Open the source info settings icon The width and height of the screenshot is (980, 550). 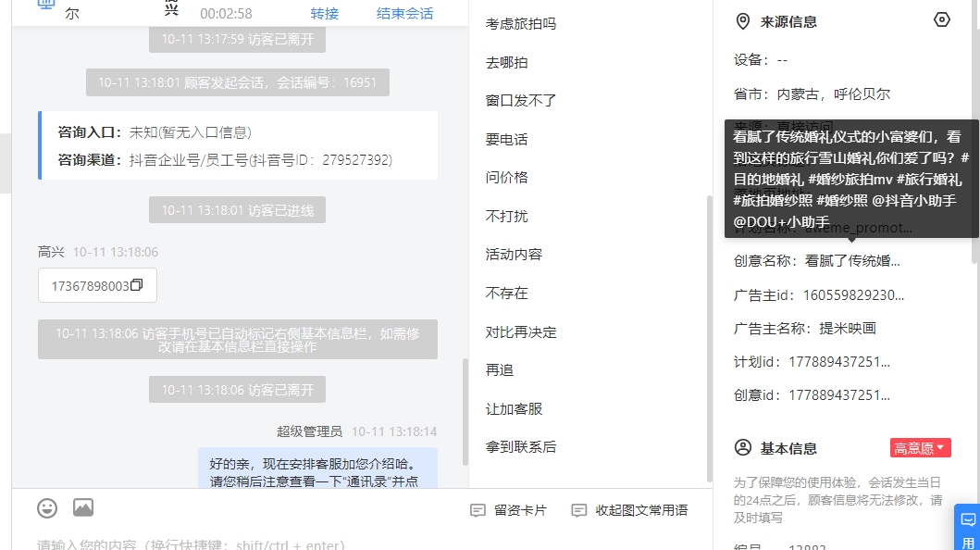[941, 20]
